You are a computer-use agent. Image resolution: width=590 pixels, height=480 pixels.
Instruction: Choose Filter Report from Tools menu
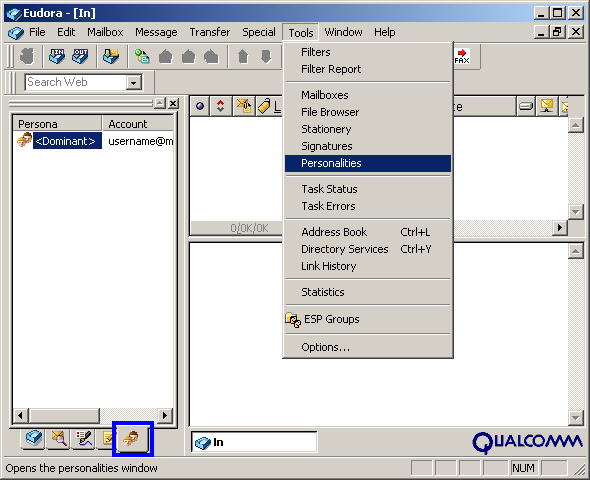point(368,69)
